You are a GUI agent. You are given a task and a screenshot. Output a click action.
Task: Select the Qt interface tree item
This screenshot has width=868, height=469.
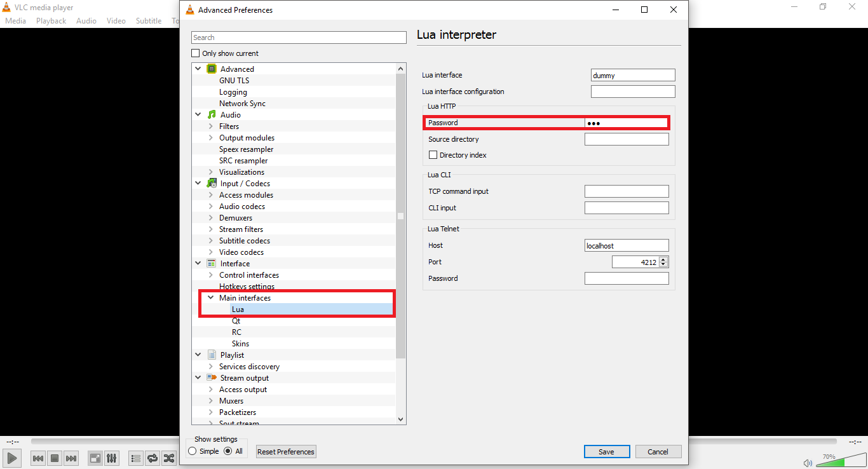[236, 320]
